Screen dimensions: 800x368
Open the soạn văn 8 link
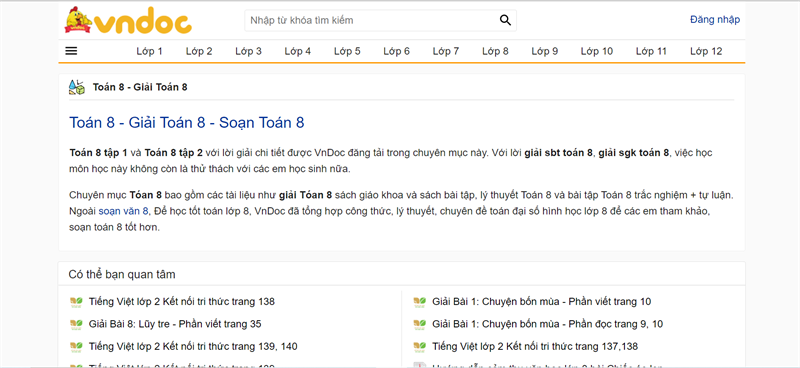coord(123,211)
